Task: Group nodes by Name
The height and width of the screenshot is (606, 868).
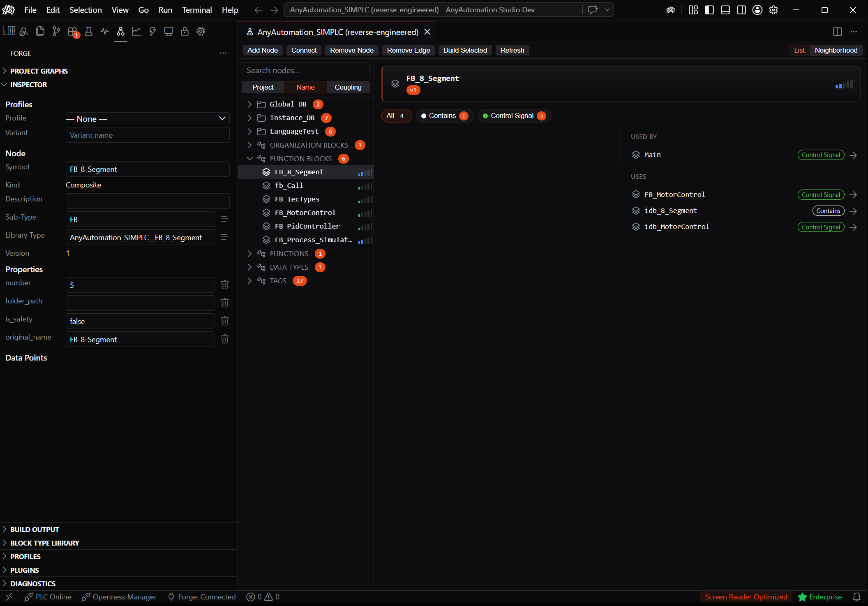Action: pyautogui.click(x=305, y=87)
